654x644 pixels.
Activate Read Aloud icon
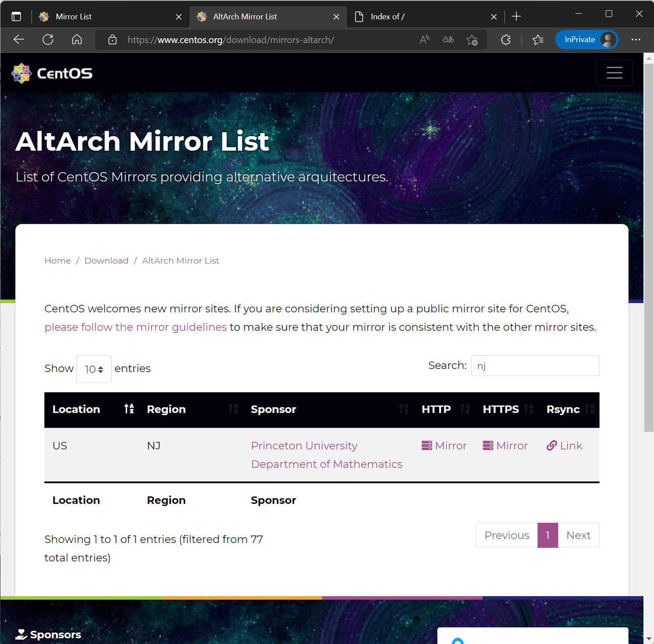pos(425,40)
